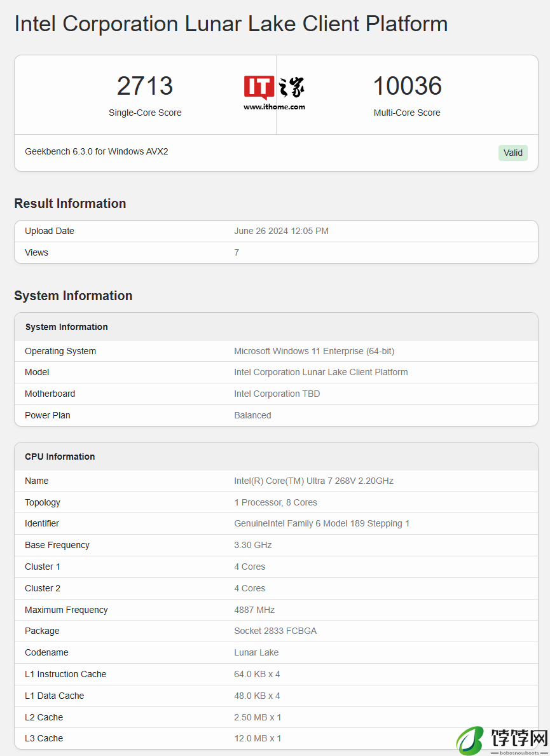
Task: Click the Motherboard label
Action: coord(50,394)
